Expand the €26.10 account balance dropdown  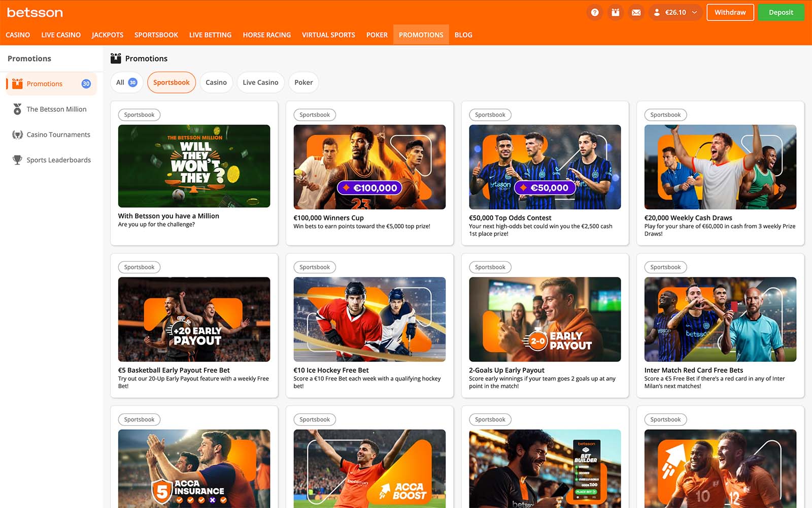pos(675,13)
